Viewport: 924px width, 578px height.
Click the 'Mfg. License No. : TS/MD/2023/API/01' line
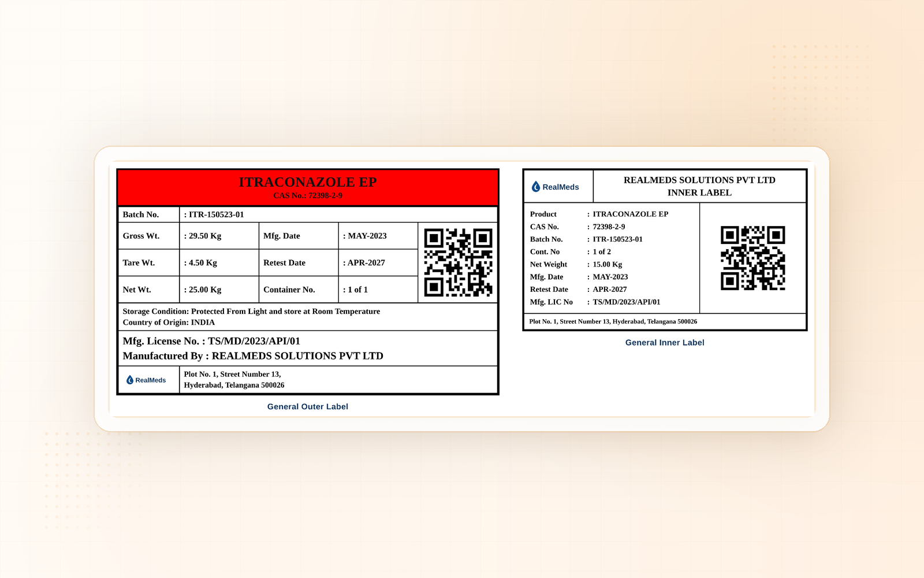coord(211,341)
